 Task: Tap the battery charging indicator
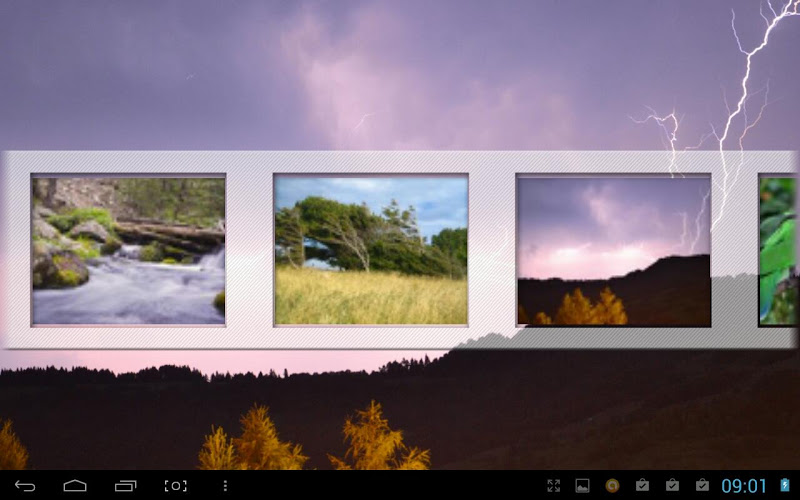tap(785, 485)
